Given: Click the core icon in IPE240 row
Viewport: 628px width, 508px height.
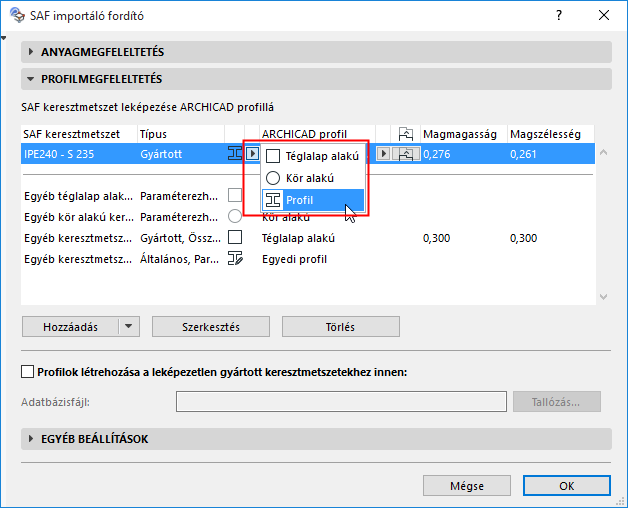Looking at the screenshot, I should [x=406, y=154].
